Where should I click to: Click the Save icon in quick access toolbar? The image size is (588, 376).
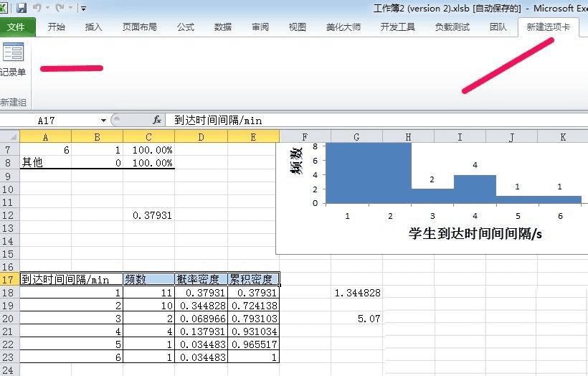tap(22, 8)
